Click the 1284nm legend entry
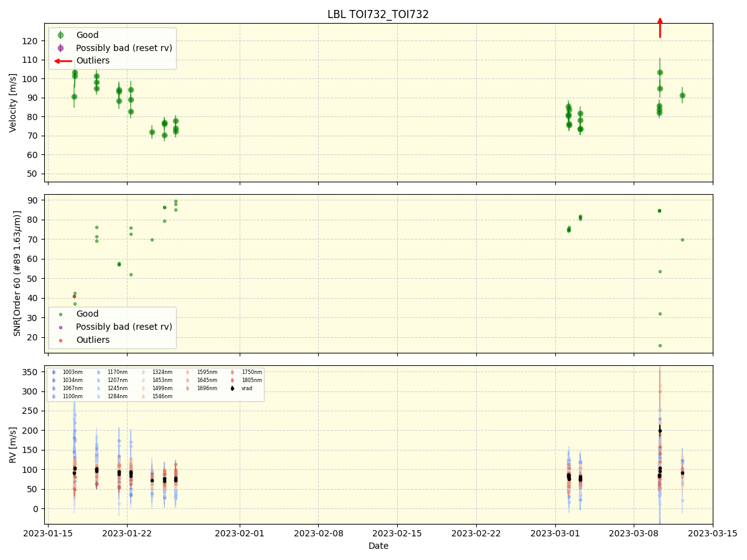Image resolution: width=747 pixels, height=560 pixels. click(117, 396)
